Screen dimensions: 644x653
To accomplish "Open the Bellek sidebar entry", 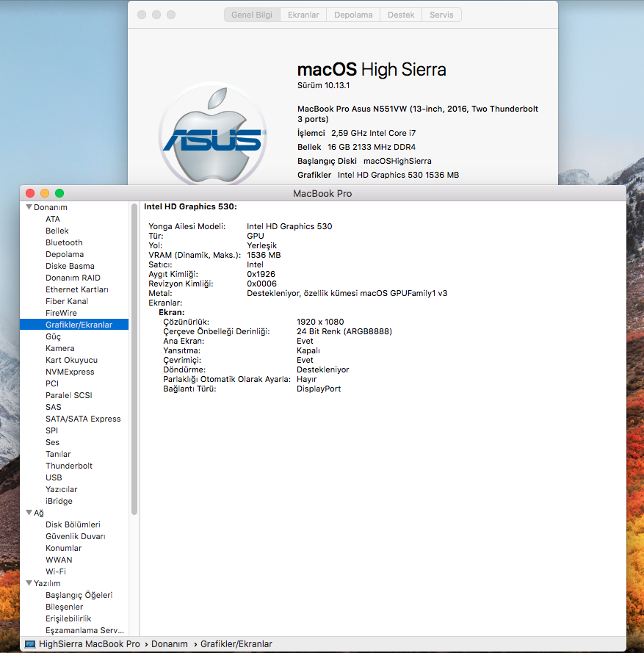I will coord(57,231).
